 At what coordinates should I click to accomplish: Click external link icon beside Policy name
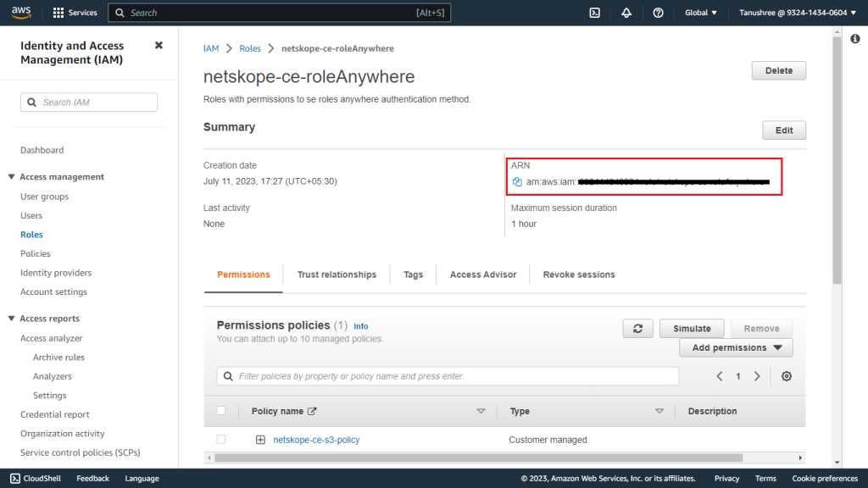click(x=312, y=411)
